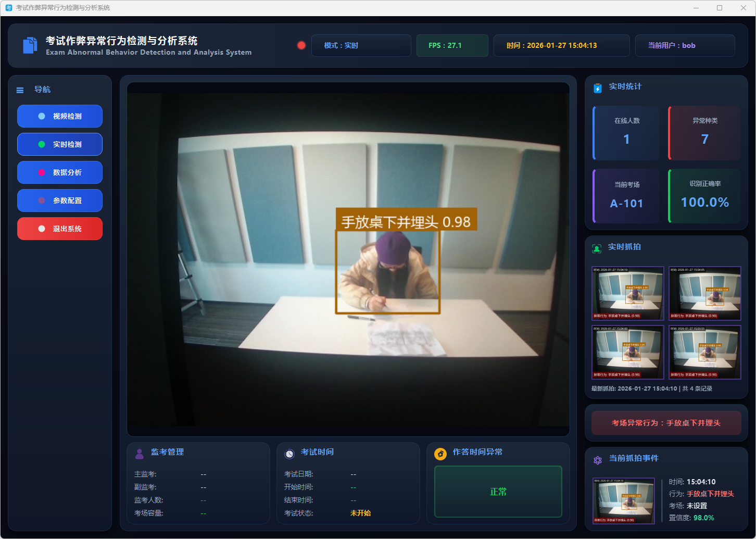
Task: Click the proctor management person icon
Action: click(139, 454)
